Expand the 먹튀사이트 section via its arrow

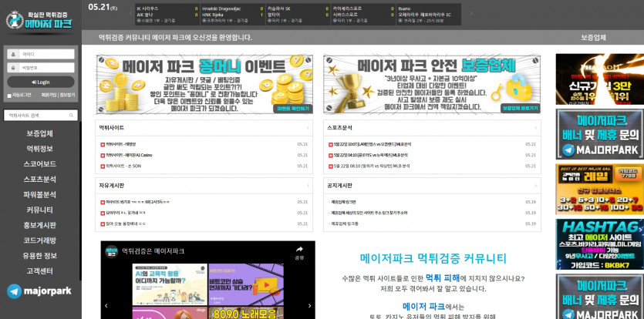coord(308,127)
